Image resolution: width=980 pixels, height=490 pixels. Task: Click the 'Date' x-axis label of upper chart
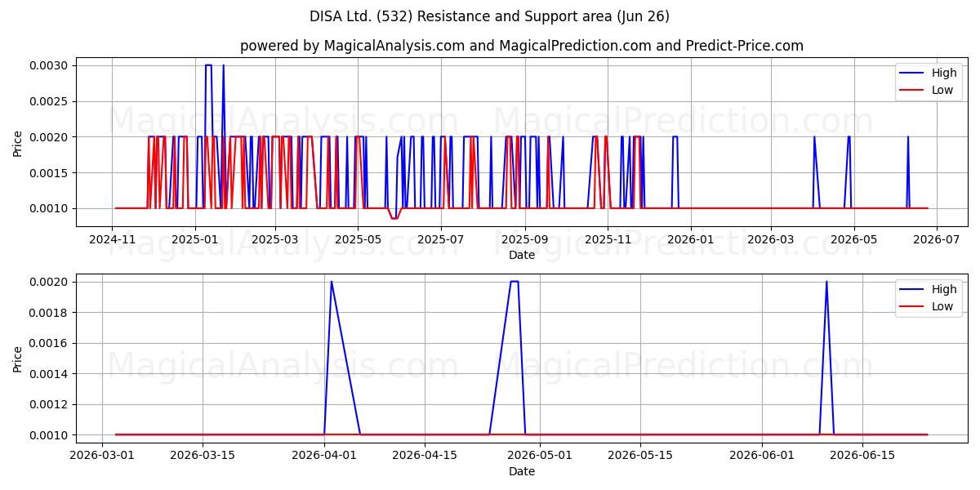[x=522, y=255]
